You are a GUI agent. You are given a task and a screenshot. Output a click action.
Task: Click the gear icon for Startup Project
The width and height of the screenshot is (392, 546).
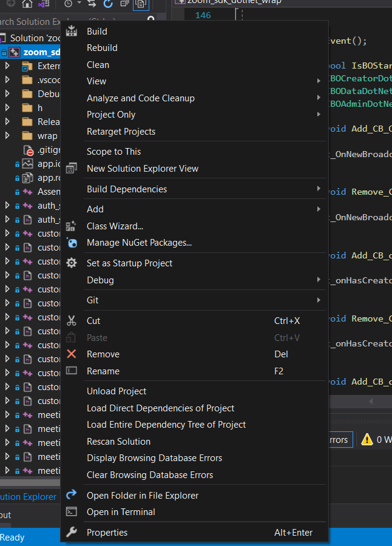click(72, 263)
